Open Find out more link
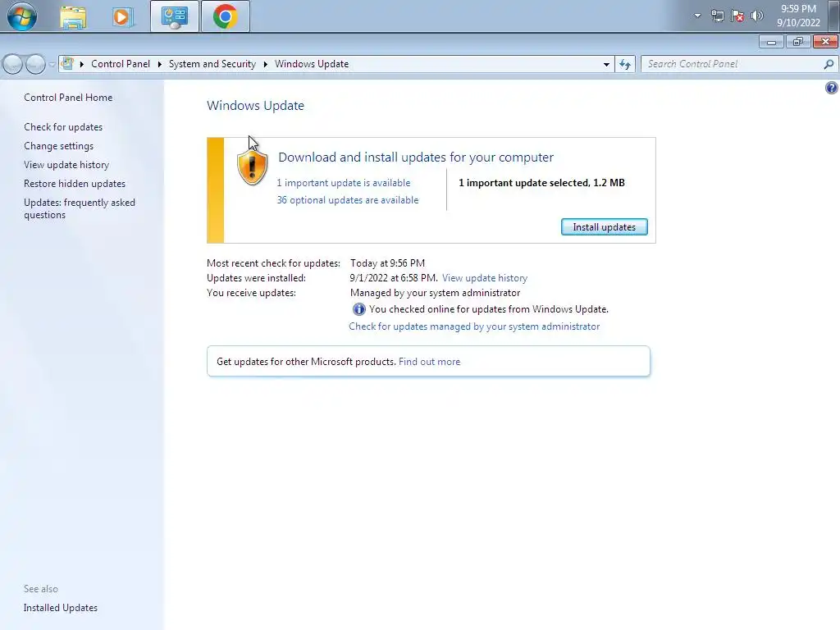Screen dimensions: 840x630 pyautogui.click(x=429, y=362)
